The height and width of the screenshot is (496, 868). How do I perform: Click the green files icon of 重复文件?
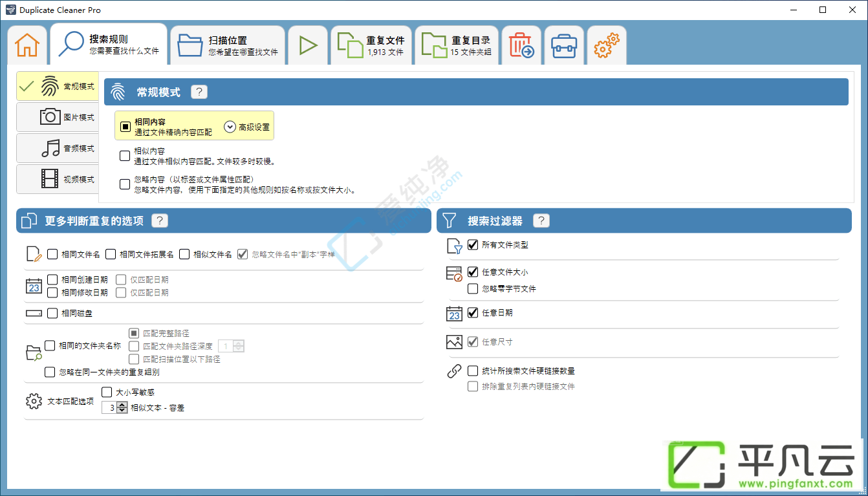point(351,45)
